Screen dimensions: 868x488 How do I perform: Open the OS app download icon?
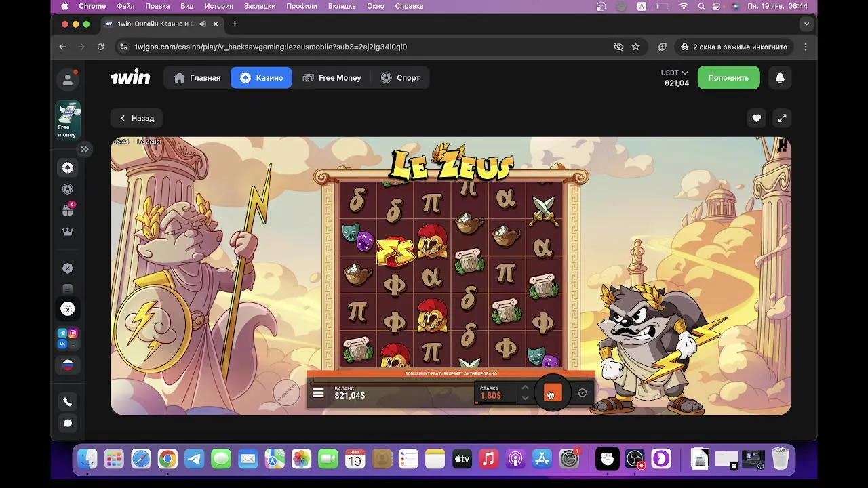[68, 309]
